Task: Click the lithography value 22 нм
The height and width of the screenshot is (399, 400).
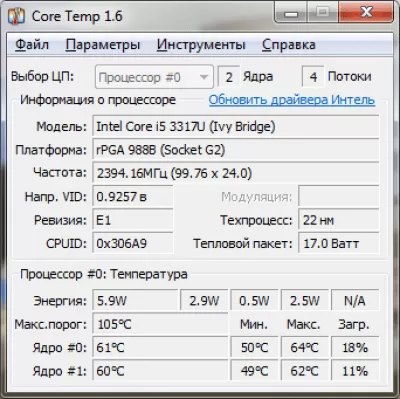Action: 339,220
